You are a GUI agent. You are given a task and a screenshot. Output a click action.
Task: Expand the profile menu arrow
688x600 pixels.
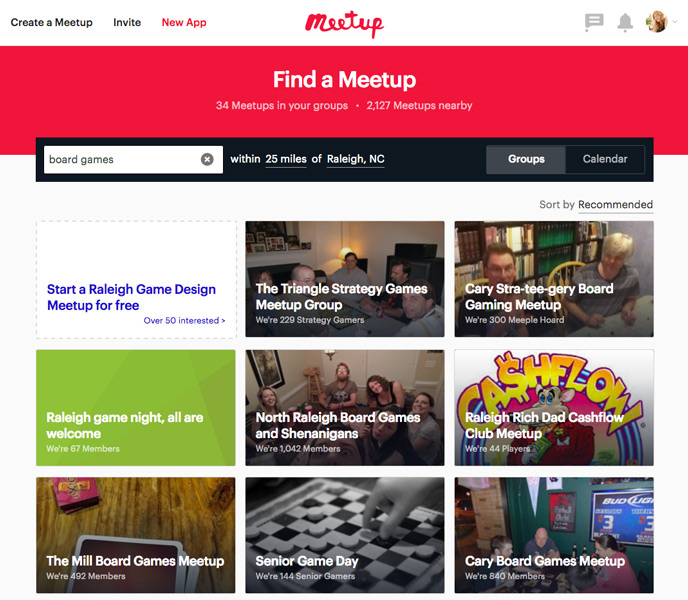[675, 22]
